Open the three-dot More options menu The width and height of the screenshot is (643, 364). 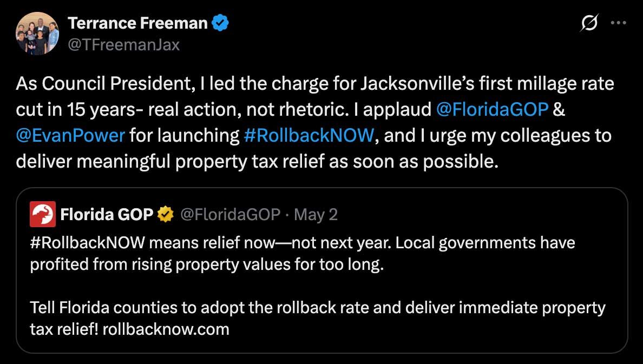coord(618,23)
